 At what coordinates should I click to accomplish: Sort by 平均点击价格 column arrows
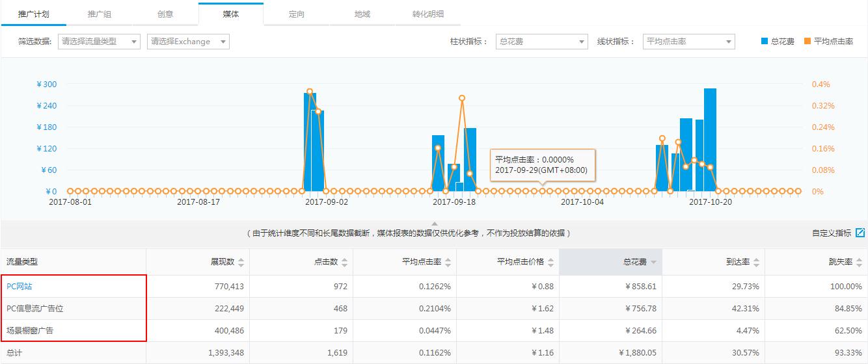[550, 263]
